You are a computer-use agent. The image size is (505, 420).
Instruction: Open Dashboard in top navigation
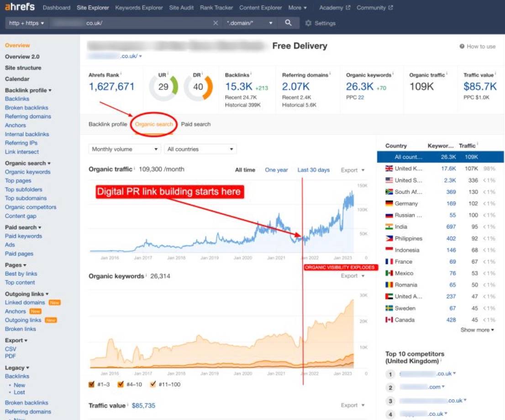(x=56, y=7)
